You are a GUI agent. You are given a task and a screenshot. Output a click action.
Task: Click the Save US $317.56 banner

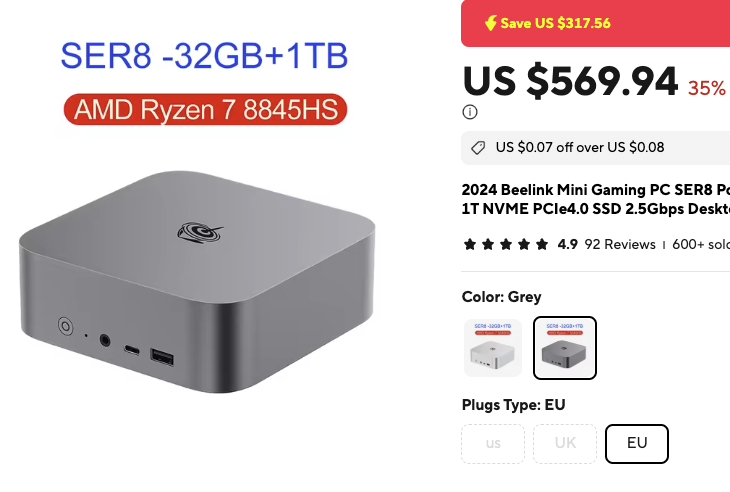(x=595, y=23)
